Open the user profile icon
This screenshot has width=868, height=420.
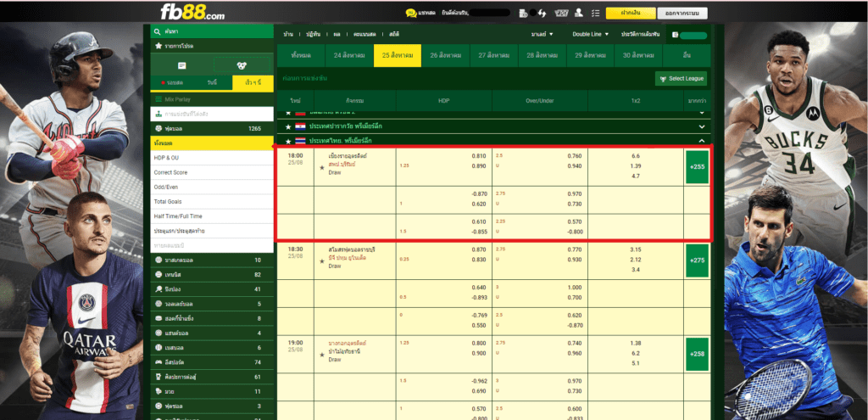pyautogui.click(x=579, y=13)
